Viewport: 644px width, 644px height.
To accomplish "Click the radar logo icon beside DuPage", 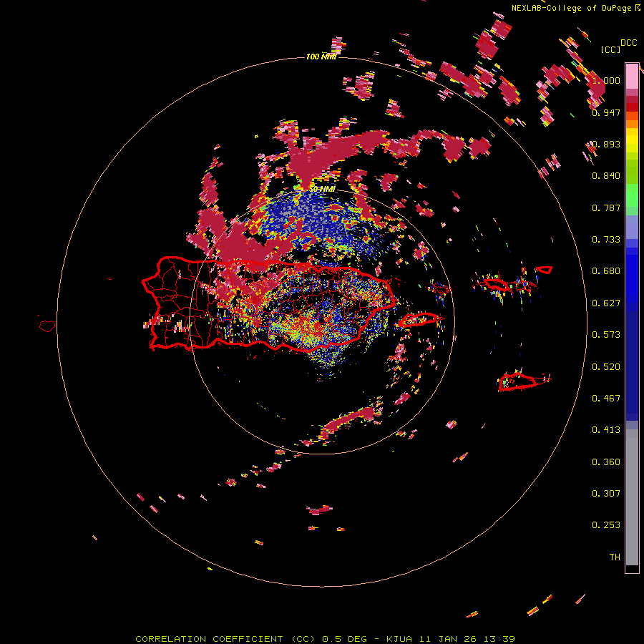I will [x=638, y=7].
